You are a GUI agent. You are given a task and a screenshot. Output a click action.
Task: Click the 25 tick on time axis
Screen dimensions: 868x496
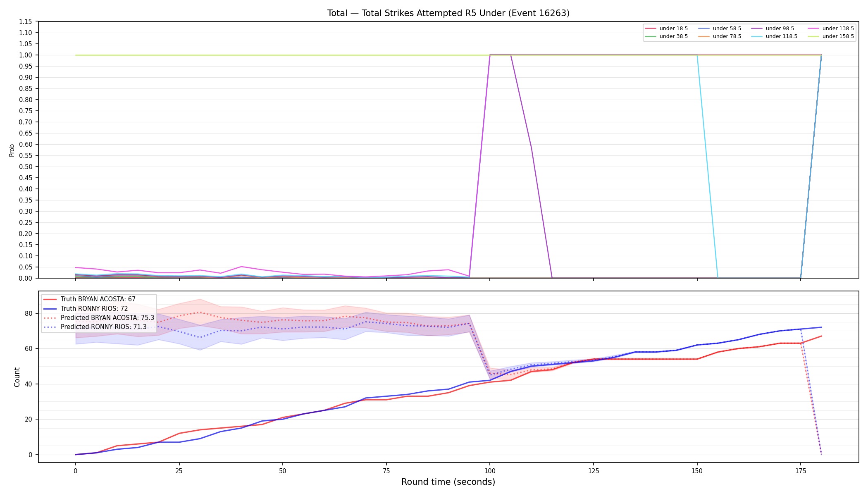pos(179,470)
